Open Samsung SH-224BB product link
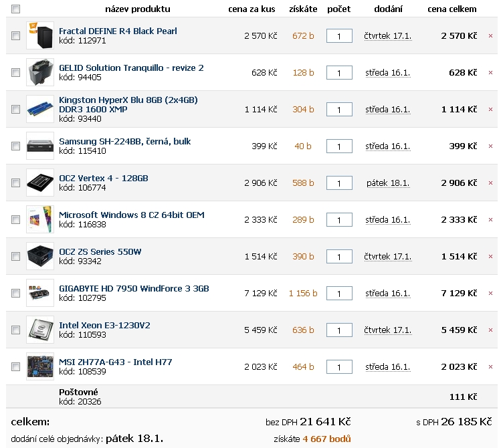 (124, 141)
